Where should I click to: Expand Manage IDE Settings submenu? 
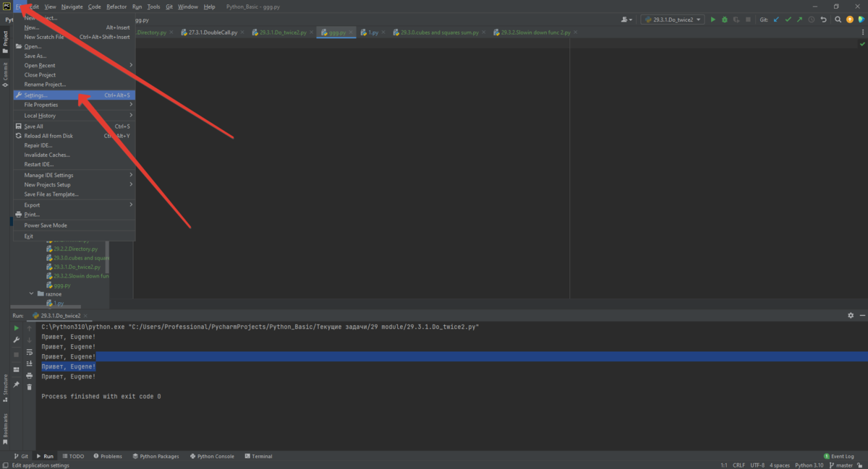point(74,175)
